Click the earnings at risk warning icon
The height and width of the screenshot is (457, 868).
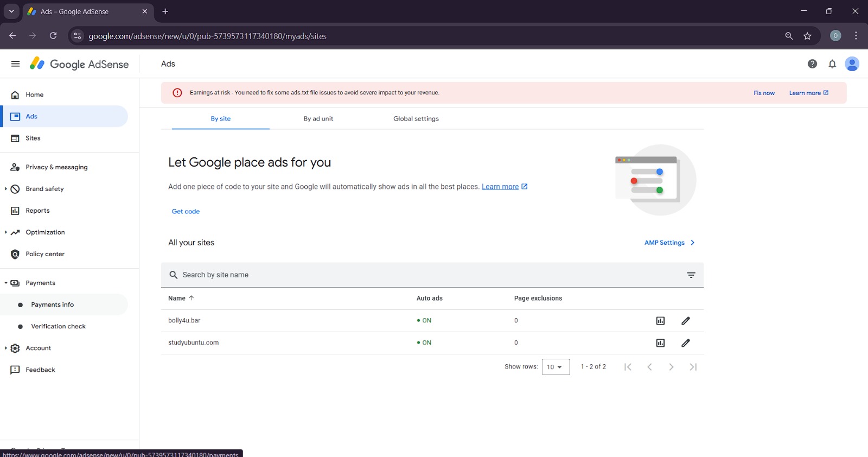click(x=177, y=93)
